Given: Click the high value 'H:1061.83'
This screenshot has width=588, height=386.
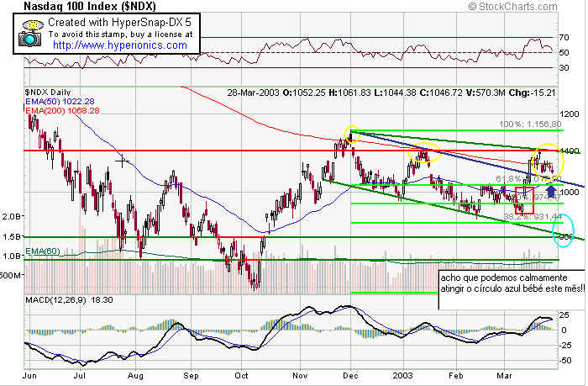Looking at the screenshot, I should pyautogui.click(x=350, y=93).
